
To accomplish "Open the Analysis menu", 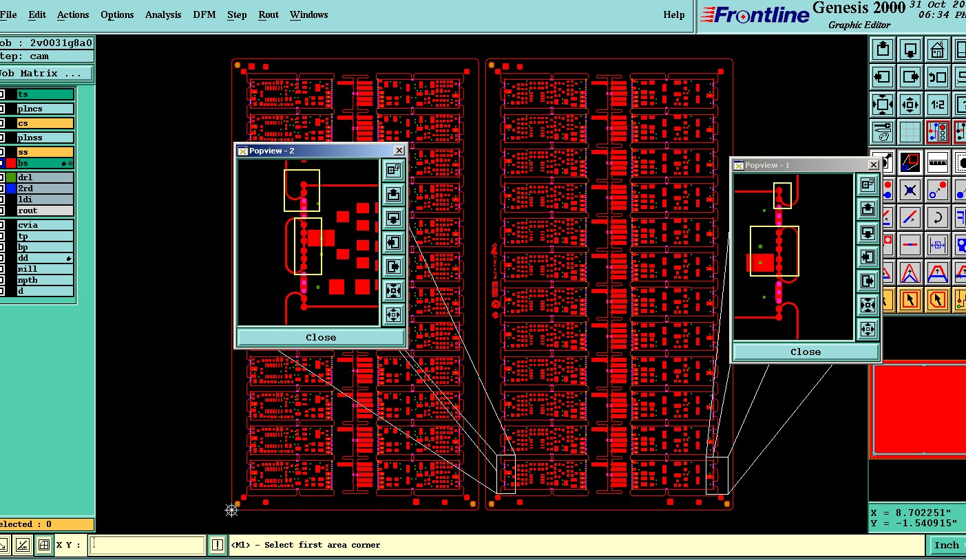I will coord(163,14).
